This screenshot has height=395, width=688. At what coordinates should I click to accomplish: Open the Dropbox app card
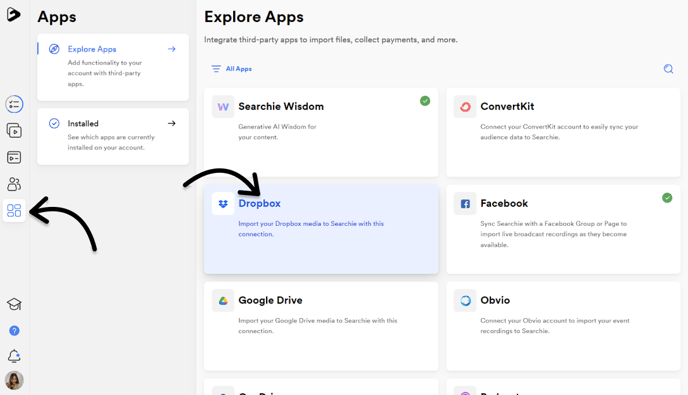[x=321, y=230]
